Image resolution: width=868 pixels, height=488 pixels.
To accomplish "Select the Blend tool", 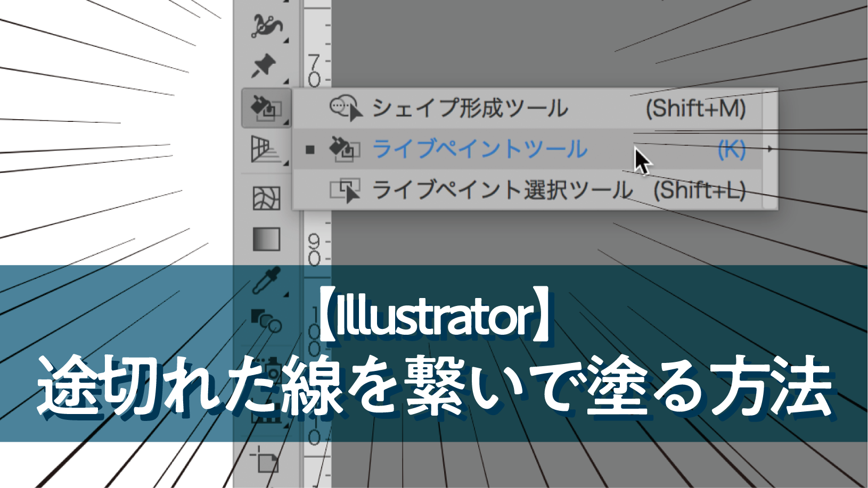I will click(x=266, y=320).
